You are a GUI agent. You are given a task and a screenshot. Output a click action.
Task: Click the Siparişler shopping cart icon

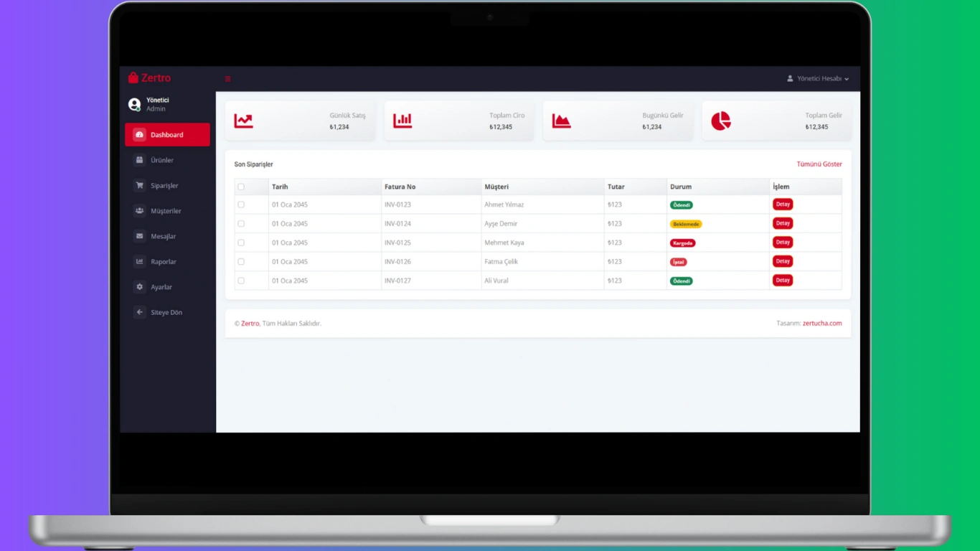139,186
